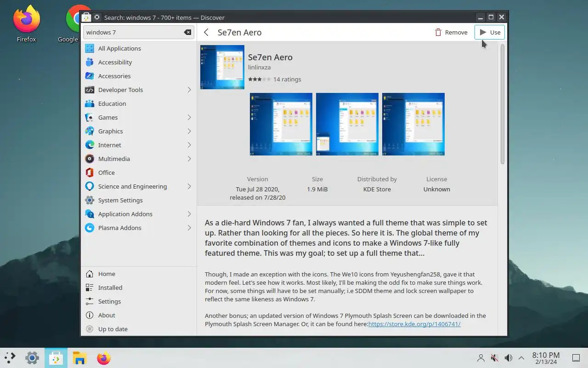Check the Up to date status
The height and width of the screenshot is (368, 588).
coord(138,329)
